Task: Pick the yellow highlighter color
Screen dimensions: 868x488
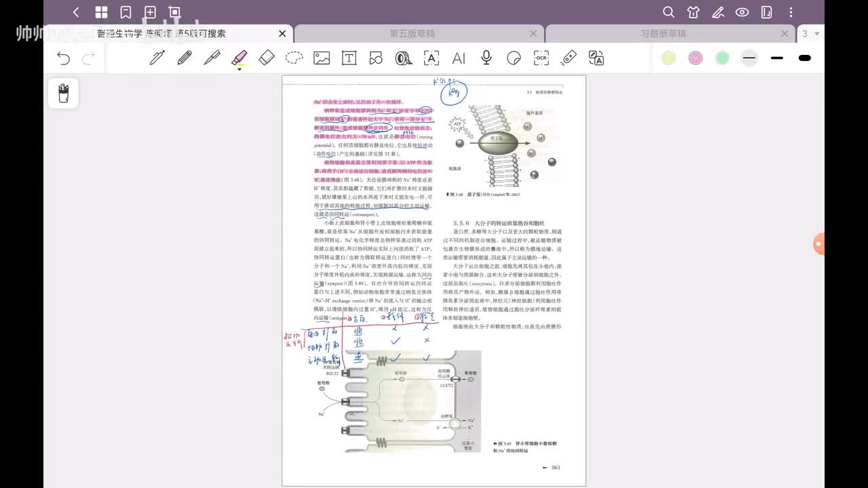Action: [x=669, y=58]
